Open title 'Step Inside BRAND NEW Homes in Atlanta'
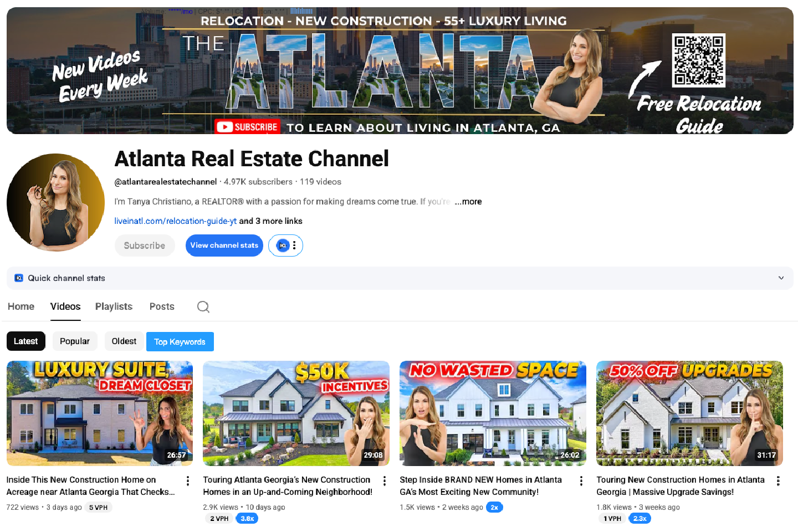Viewport: 798px width, 532px height. tap(481, 486)
